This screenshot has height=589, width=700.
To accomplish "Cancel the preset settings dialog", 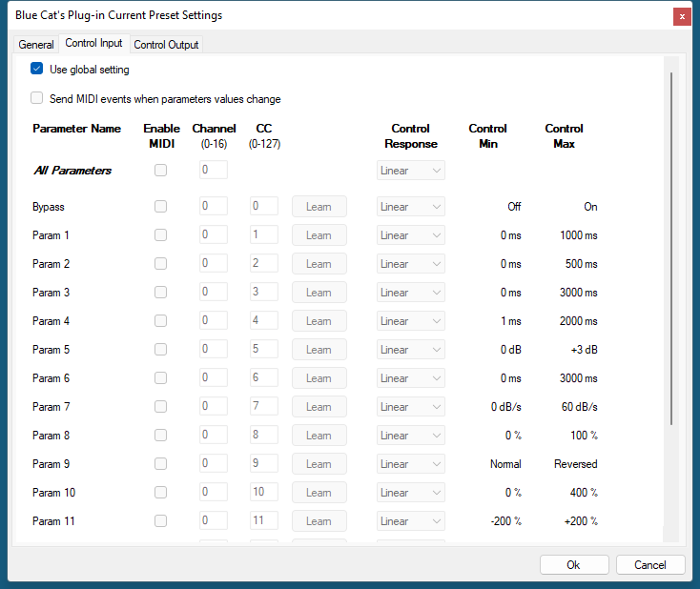I will tap(650, 565).
